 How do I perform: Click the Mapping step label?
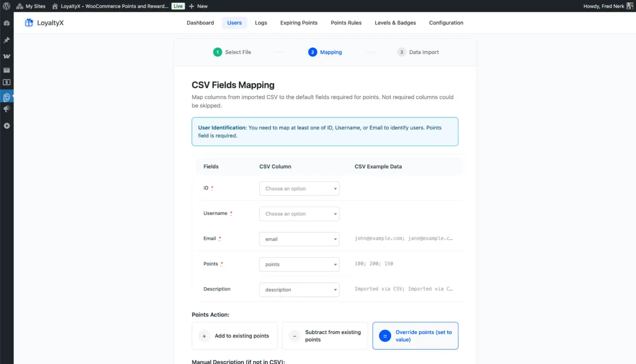331,52
